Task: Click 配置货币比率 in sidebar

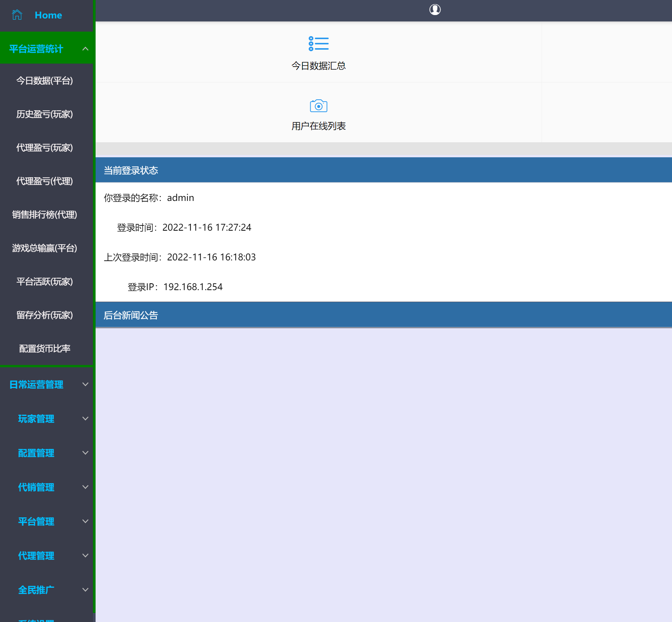Action: click(44, 348)
